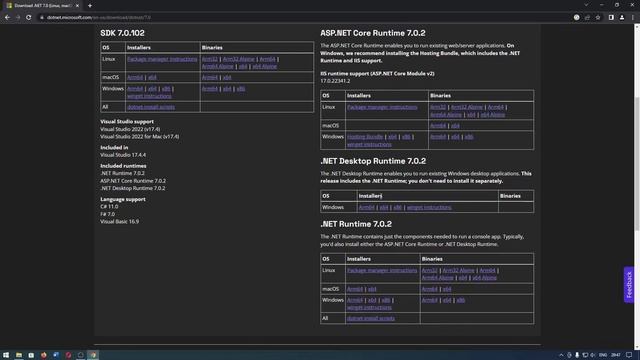
Task: Download .NET Runtime macOS Arm64 installer
Action: pos(355,289)
